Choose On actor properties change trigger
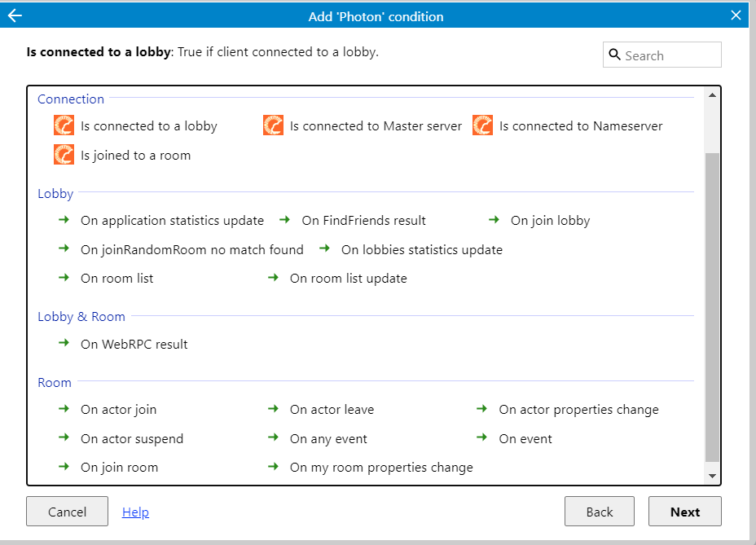Screen dimensions: 756x545 click(x=578, y=410)
